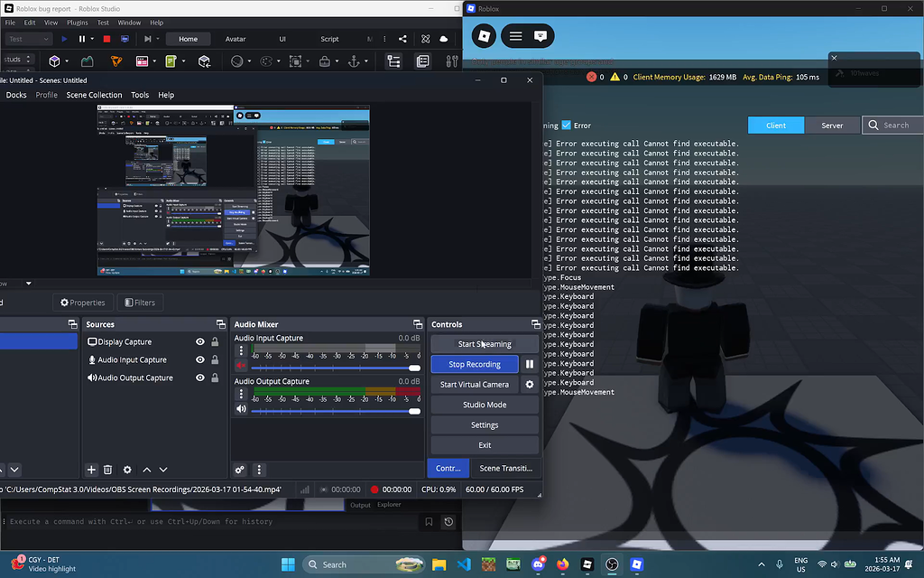The height and width of the screenshot is (578, 924).
Task: Toggle lock on Audio Input Capture source
Action: click(x=215, y=360)
